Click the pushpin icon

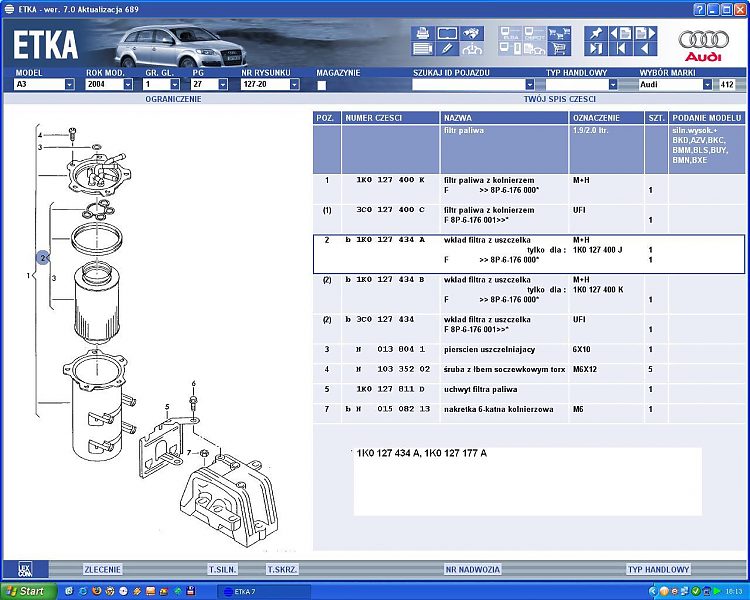(x=596, y=33)
